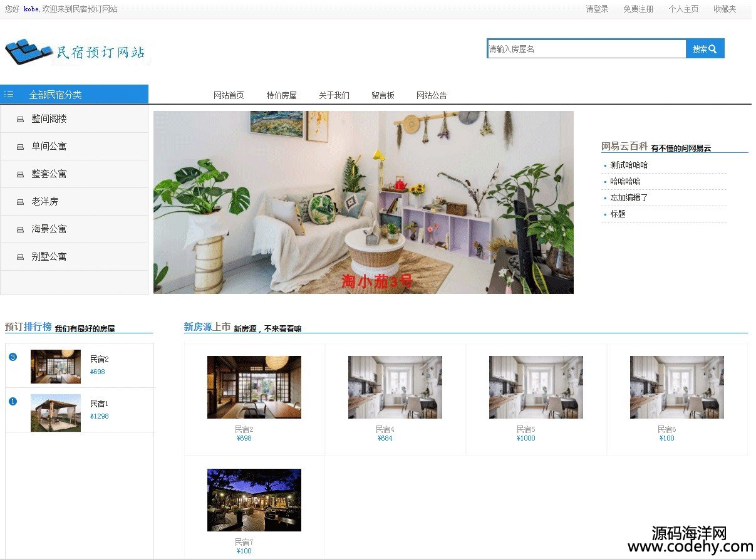The height and width of the screenshot is (559, 756).
Task: Click the 民宿2 photo in new listings
Action: tap(254, 387)
